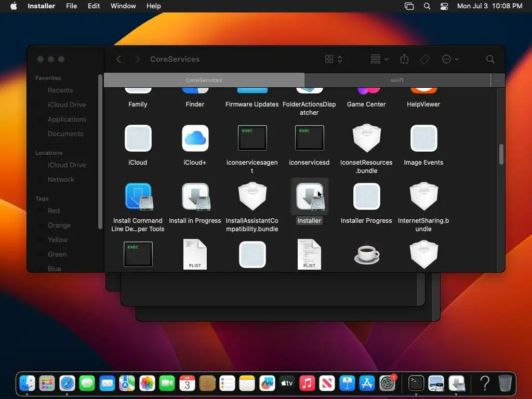Select the Image Events app icon

(424, 138)
